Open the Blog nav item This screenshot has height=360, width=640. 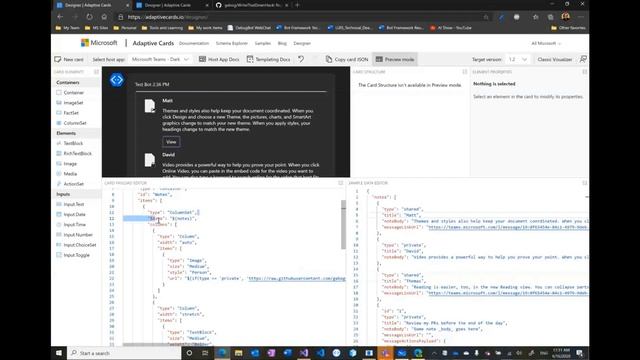(282, 43)
